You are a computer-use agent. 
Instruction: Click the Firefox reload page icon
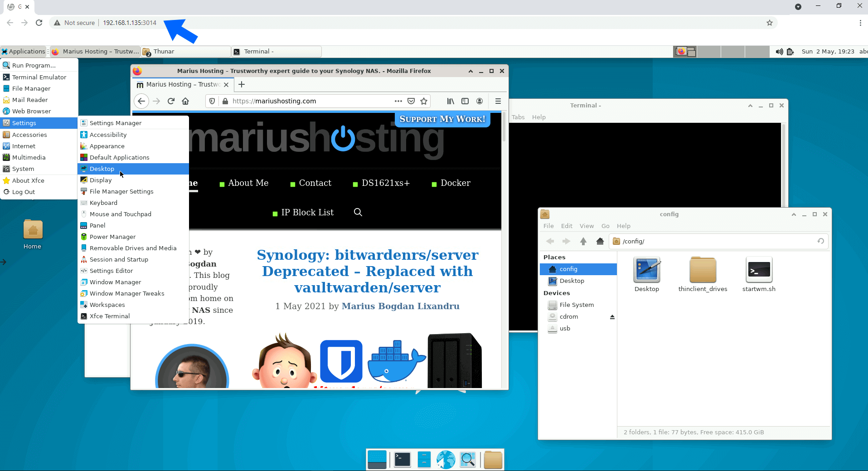(171, 101)
